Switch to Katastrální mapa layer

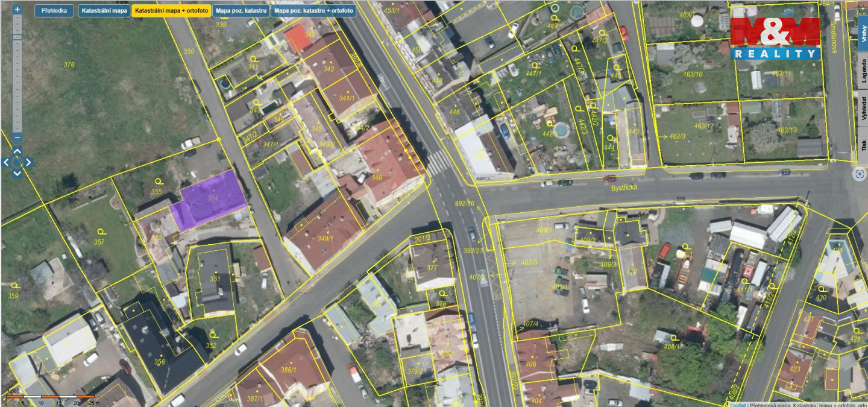104,11
